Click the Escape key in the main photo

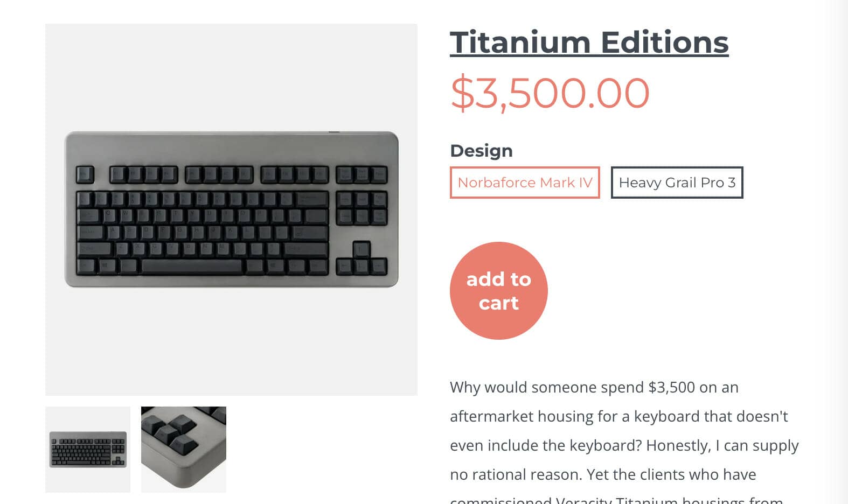(x=85, y=174)
